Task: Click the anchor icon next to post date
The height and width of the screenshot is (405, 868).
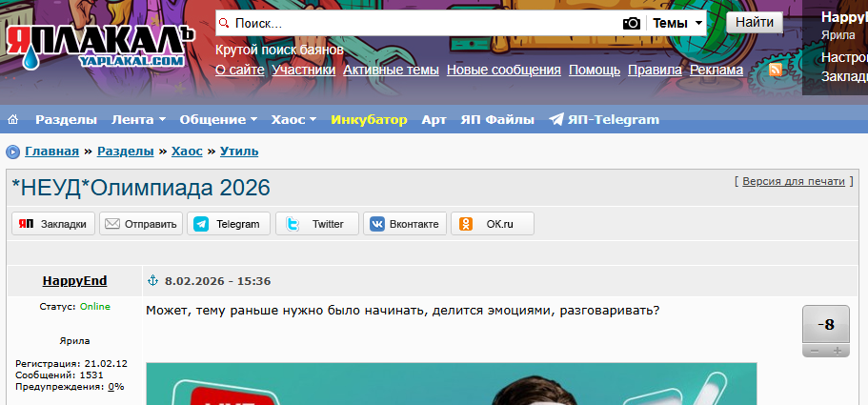Action: click(152, 280)
